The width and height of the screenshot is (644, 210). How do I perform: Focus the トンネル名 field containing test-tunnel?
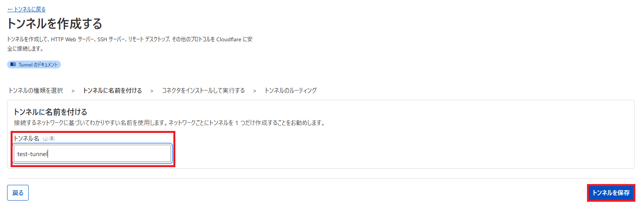click(x=92, y=153)
